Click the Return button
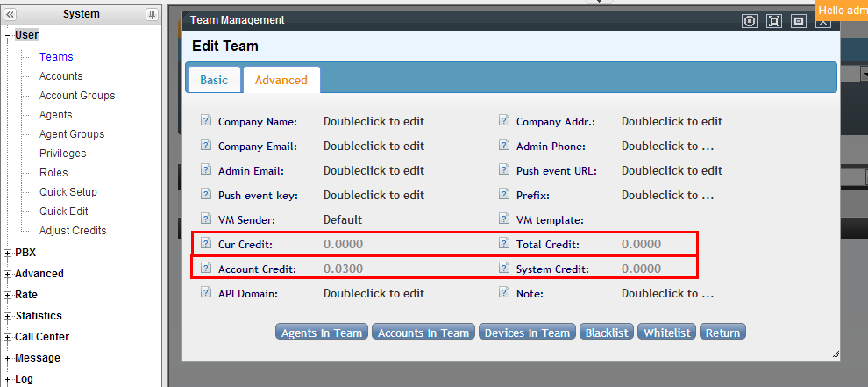Image resolution: width=868 pixels, height=387 pixels. coord(722,333)
